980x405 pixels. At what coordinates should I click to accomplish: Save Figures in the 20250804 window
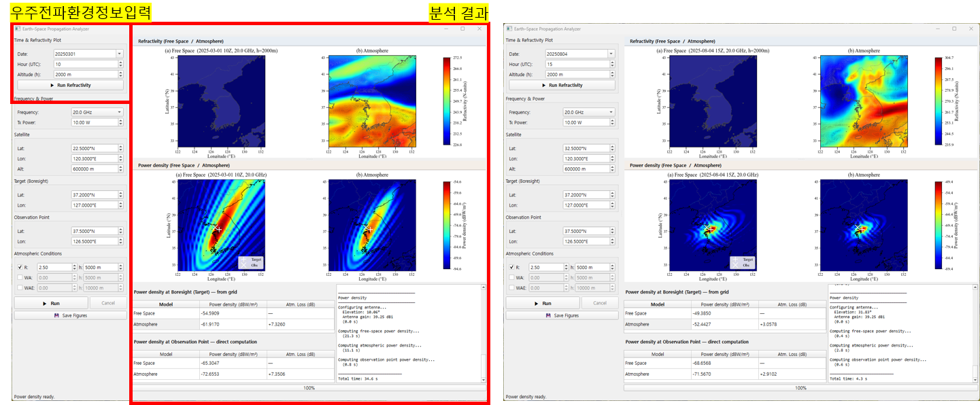tap(562, 315)
